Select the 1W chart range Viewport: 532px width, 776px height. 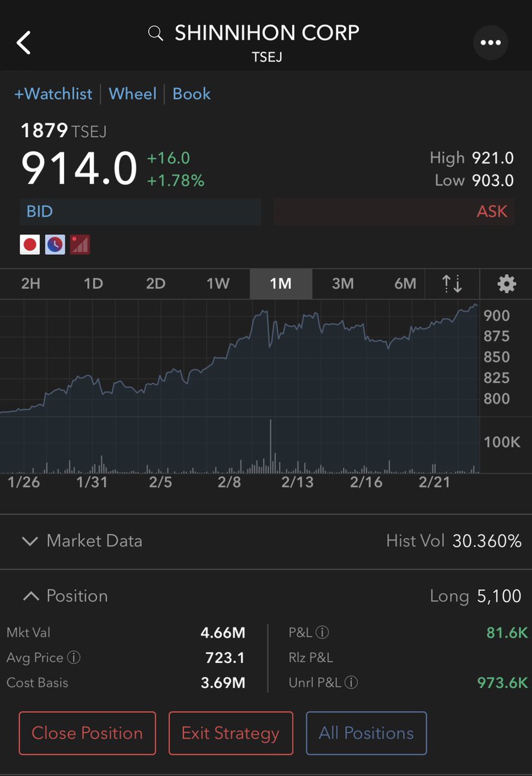tap(218, 283)
